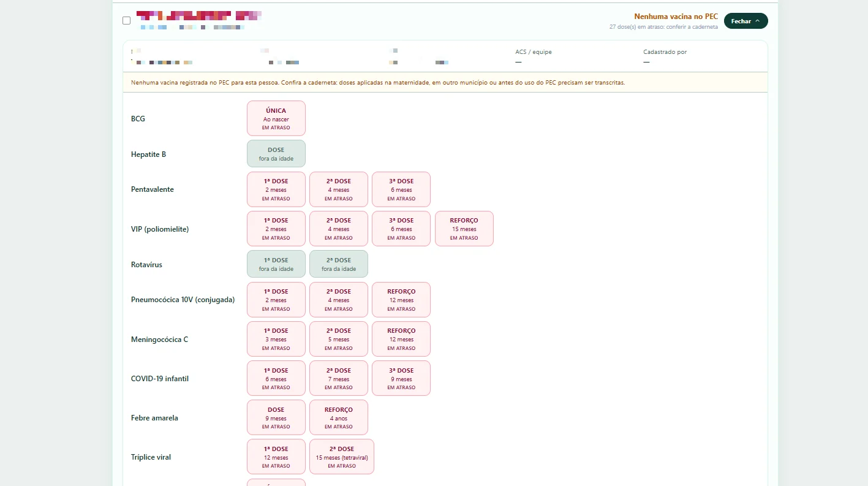Click the "Pentavalente" vaccine row label
This screenshot has height=486, width=868.
click(x=153, y=189)
